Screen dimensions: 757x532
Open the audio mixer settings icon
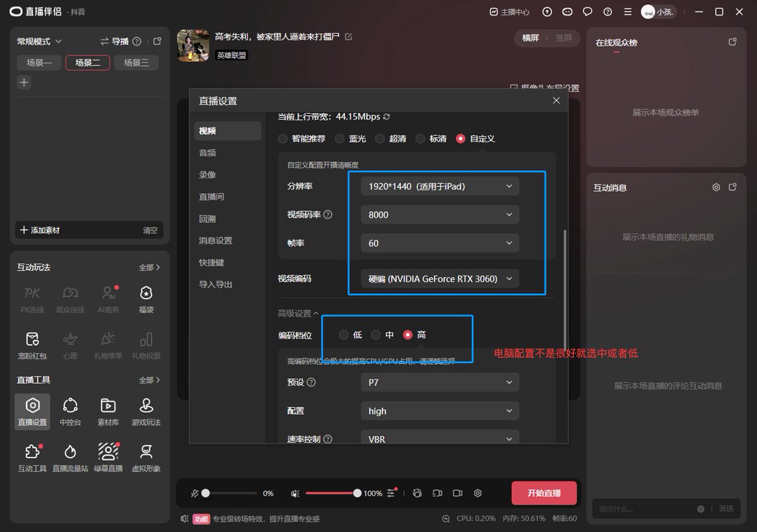[392, 492]
